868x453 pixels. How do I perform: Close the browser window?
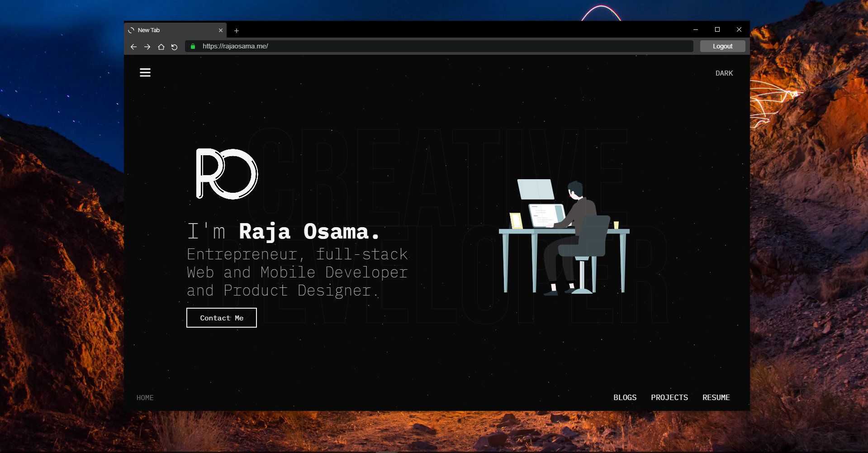739,29
